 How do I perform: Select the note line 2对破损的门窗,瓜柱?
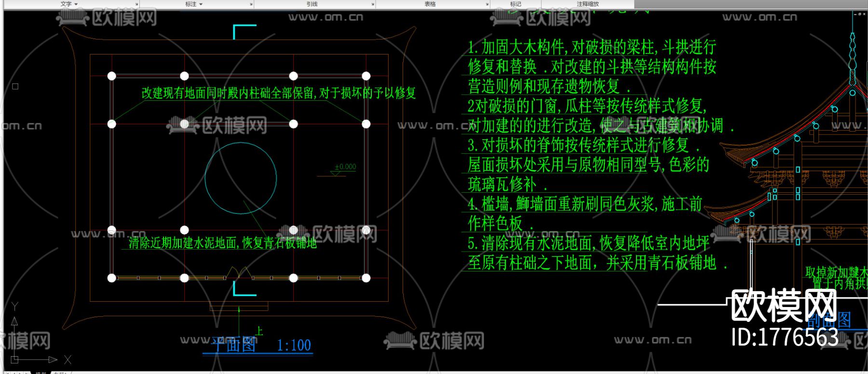click(x=587, y=106)
